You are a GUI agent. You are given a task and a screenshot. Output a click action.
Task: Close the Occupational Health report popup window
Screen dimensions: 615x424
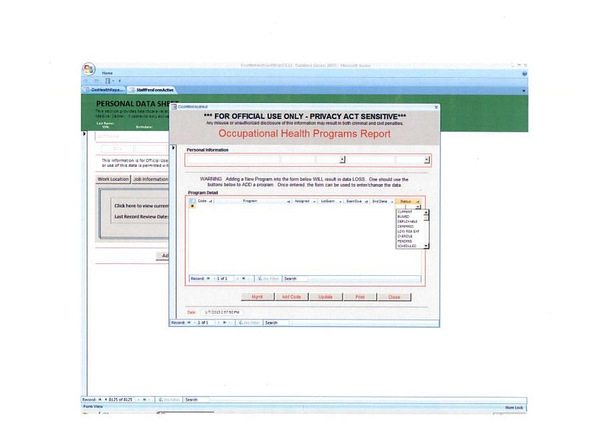click(x=436, y=107)
